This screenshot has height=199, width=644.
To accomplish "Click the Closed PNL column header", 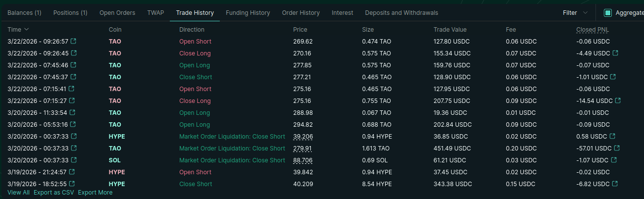I will pos(593,30).
